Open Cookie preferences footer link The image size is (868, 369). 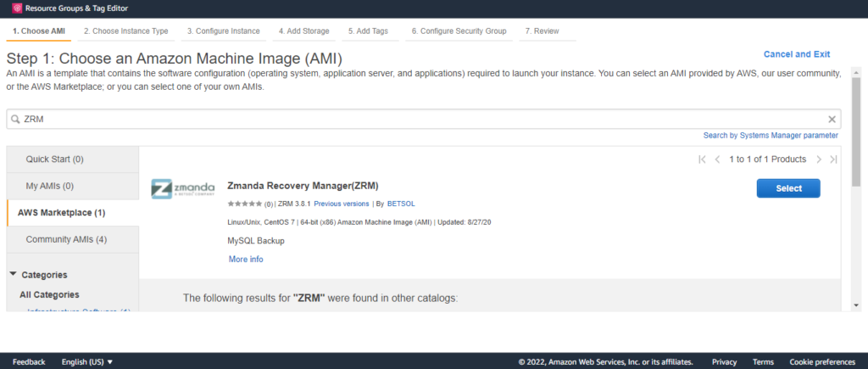click(x=822, y=362)
